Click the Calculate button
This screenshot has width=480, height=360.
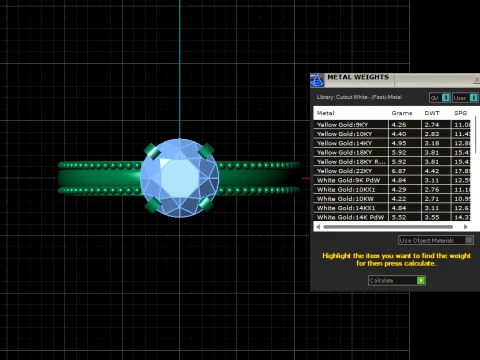397,280
